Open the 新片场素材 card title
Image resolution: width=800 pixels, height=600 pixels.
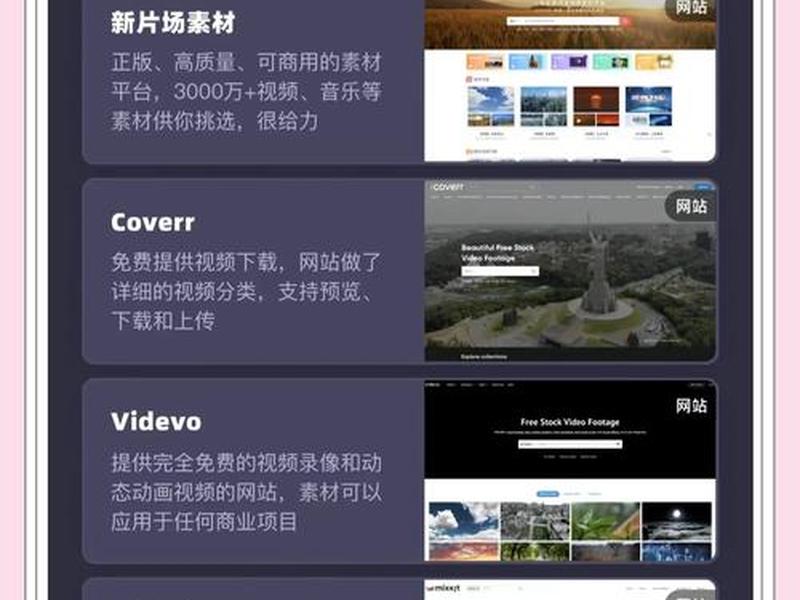pos(173,23)
